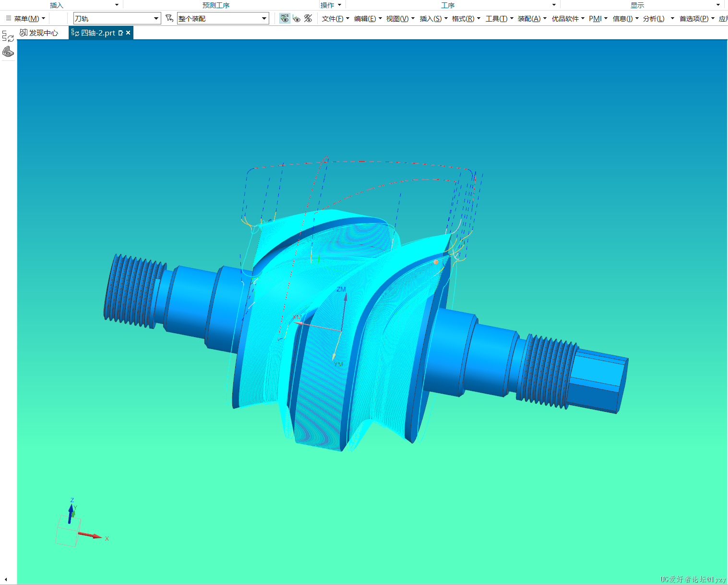The height and width of the screenshot is (585, 728).
Task: Expand the 操作 ribbon group arrow
Action: [x=339, y=5]
